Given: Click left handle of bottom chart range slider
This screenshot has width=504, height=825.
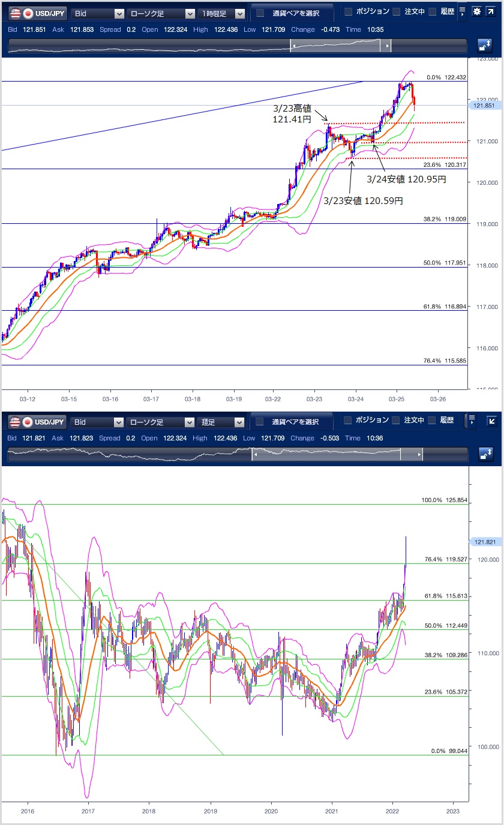Looking at the screenshot, I should (254, 455).
